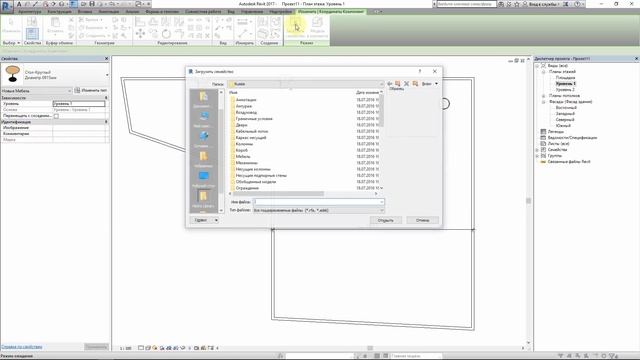
Task: Click the Select panel dropdown label
Action: [11, 43]
